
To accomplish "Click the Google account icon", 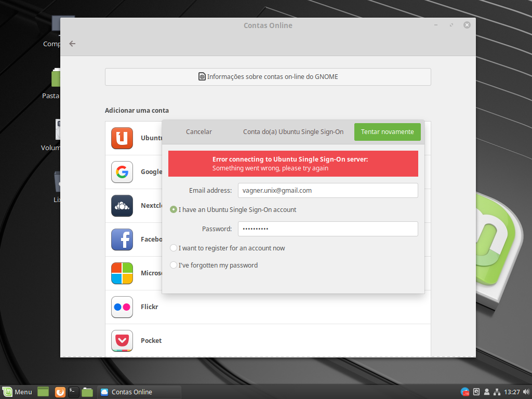I will 122,172.
